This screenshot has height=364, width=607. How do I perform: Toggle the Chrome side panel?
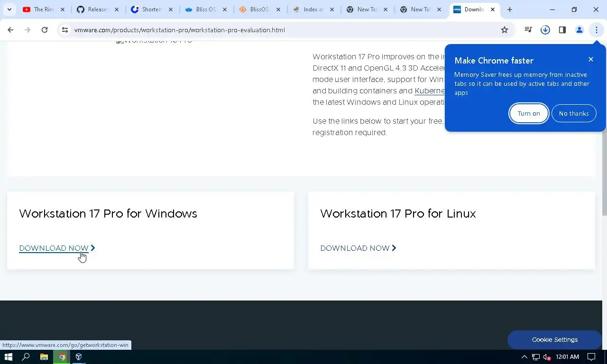pos(562,30)
